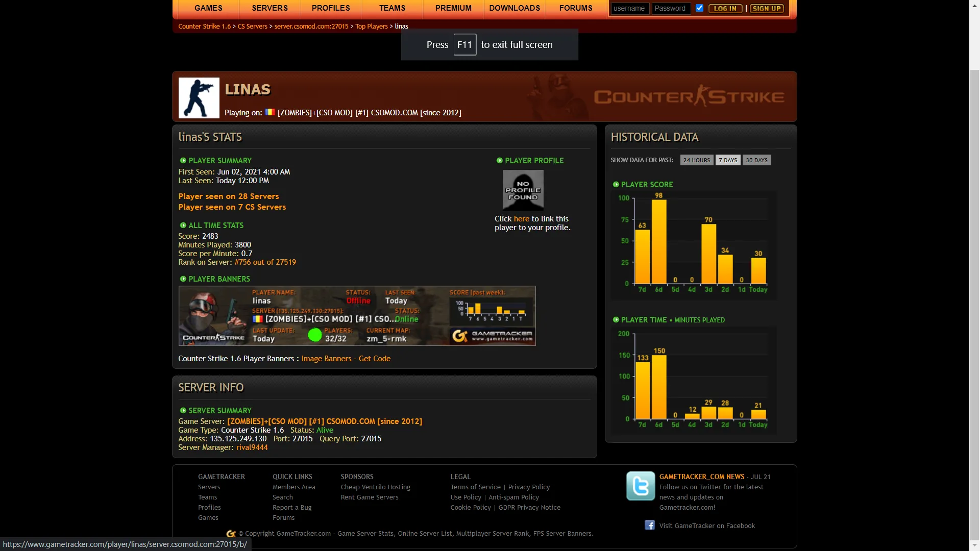Viewport: 980px width, 551px height.
Task: Open Cookie Policy link
Action: (x=471, y=508)
